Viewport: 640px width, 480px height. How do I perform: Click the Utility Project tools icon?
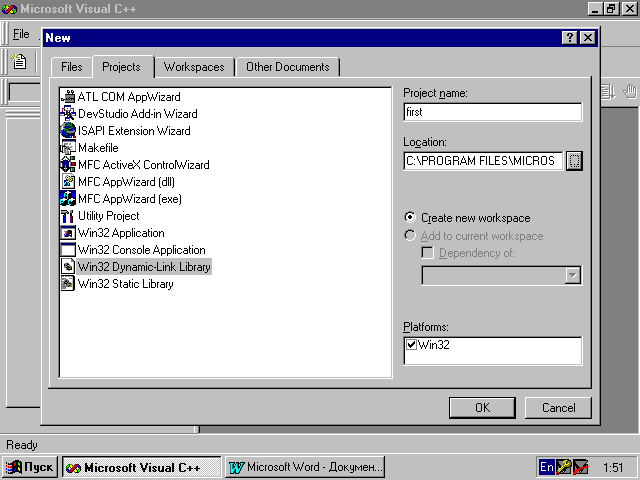coord(68,216)
